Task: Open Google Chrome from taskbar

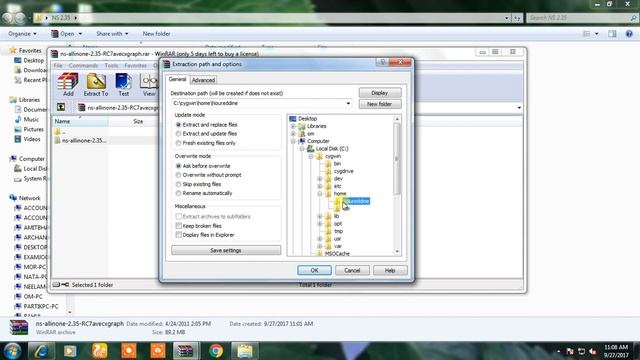Action: click(216, 351)
